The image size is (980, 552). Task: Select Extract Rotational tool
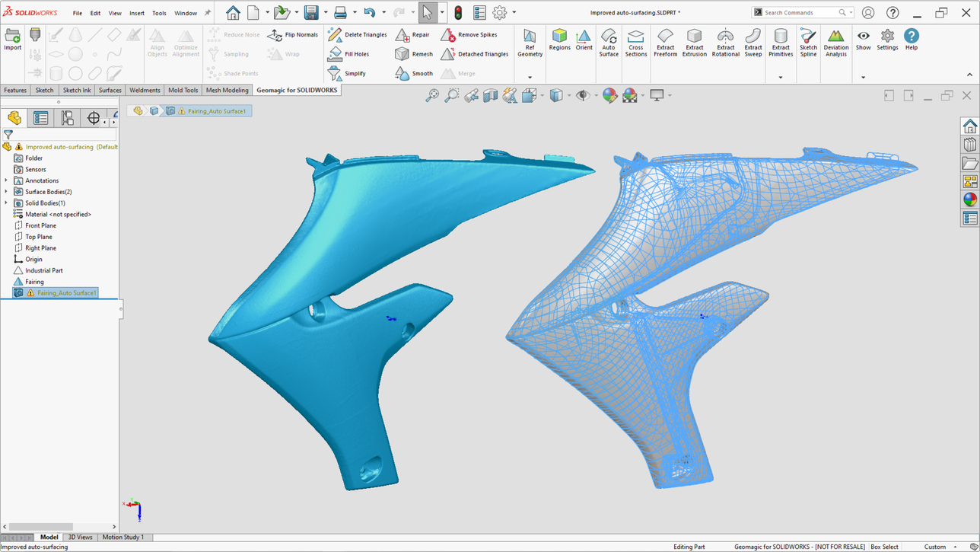(725, 43)
